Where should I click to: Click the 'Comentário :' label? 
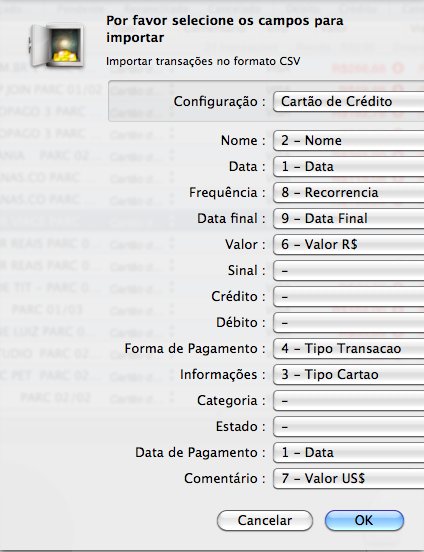tap(225, 479)
